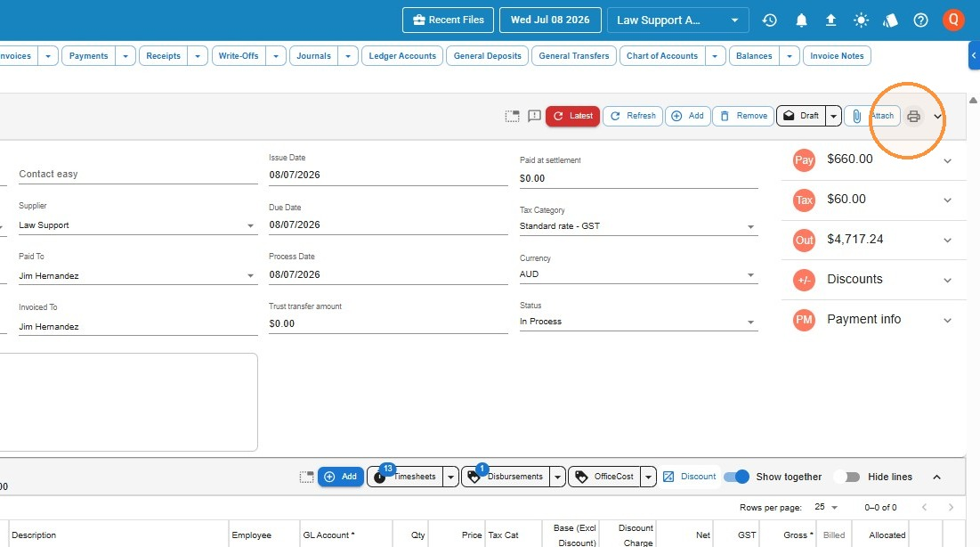The width and height of the screenshot is (980, 547).
Task: Expand the $60.00 Tax section
Action: point(947,200)
